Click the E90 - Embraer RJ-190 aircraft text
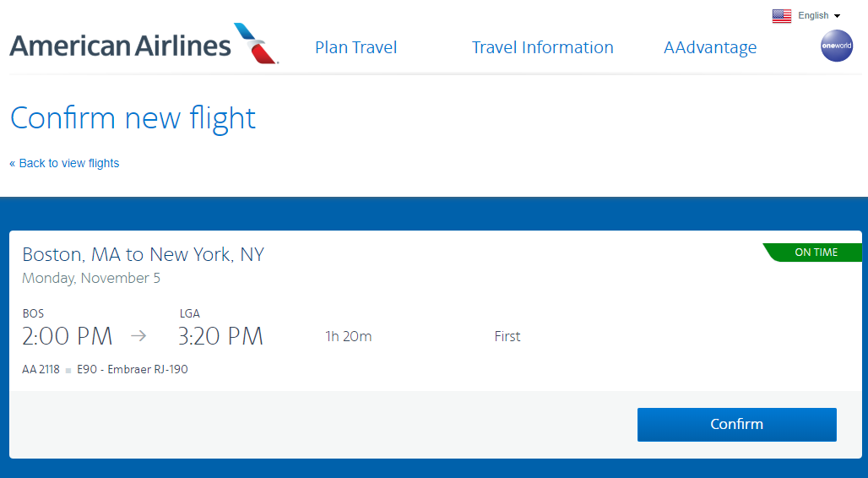The image size is (868, 478). [x=132, y=369]
